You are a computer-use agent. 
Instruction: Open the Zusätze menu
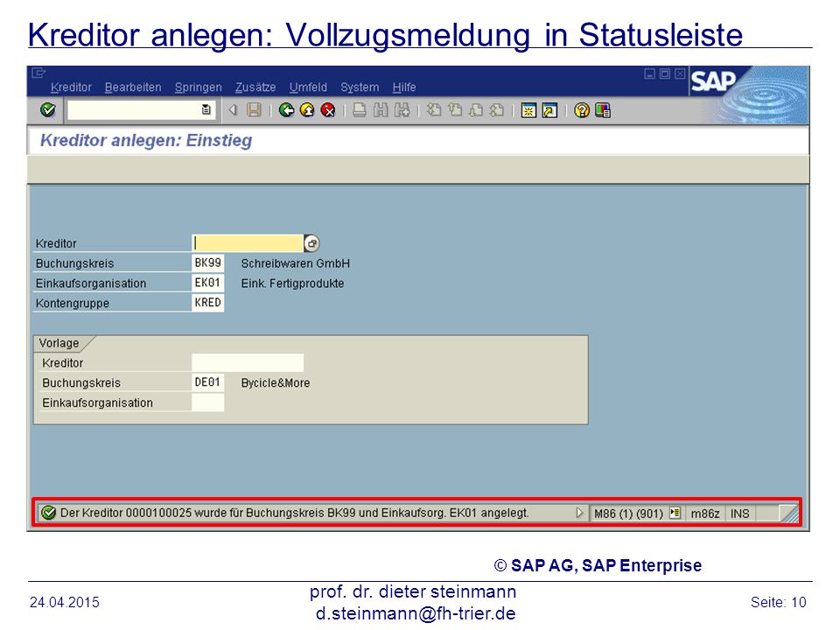click(255, 87)
